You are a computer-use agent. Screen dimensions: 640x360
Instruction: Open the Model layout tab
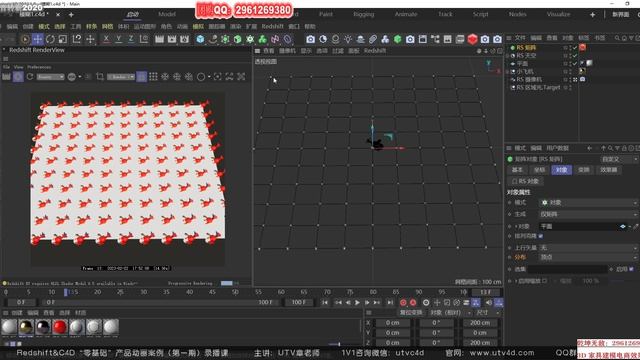pos(167,14)
